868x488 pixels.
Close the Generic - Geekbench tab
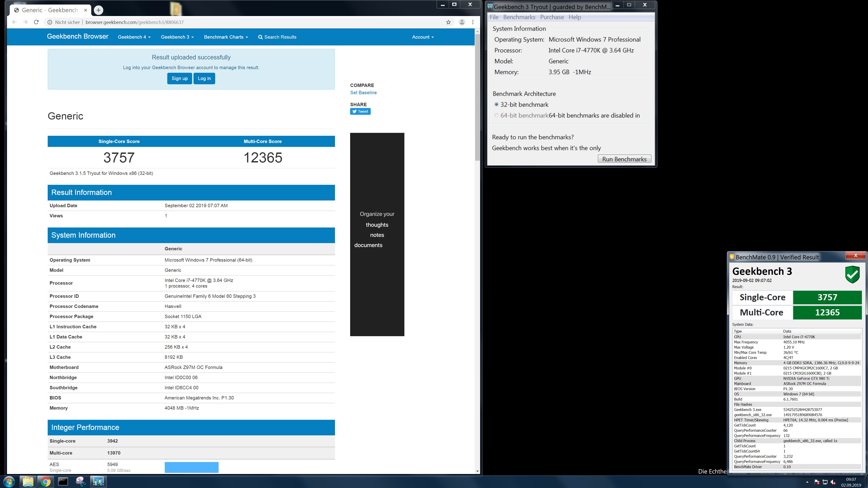86,10
